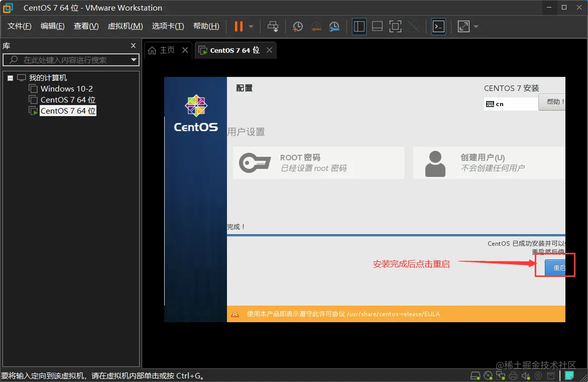Click the ROOT 密码 setting
588x382 pixels.
coord(318,162)
